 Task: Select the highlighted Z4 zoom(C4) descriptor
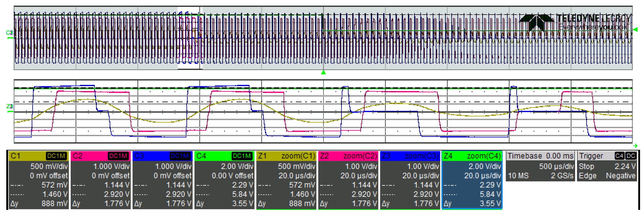click(x=472, y=180)
